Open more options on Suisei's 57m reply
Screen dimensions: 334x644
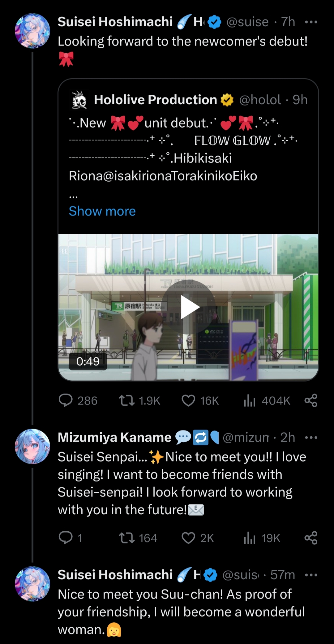pos(311,575)
